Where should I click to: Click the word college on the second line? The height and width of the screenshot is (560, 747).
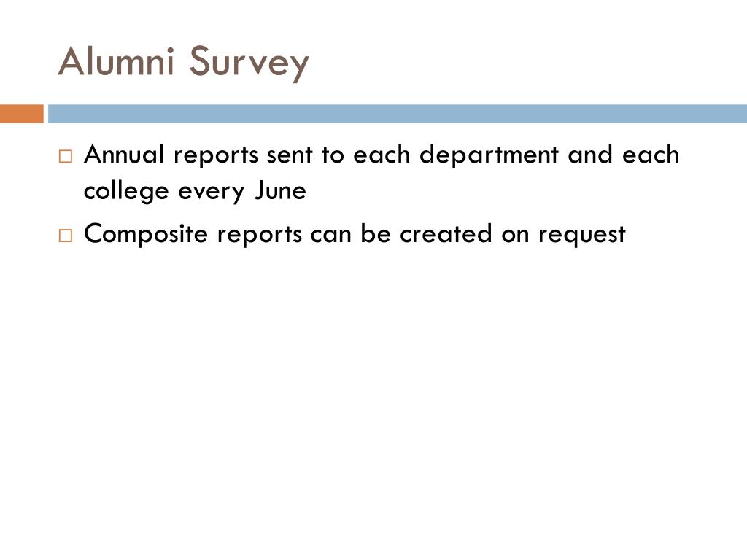click(126, 192)
